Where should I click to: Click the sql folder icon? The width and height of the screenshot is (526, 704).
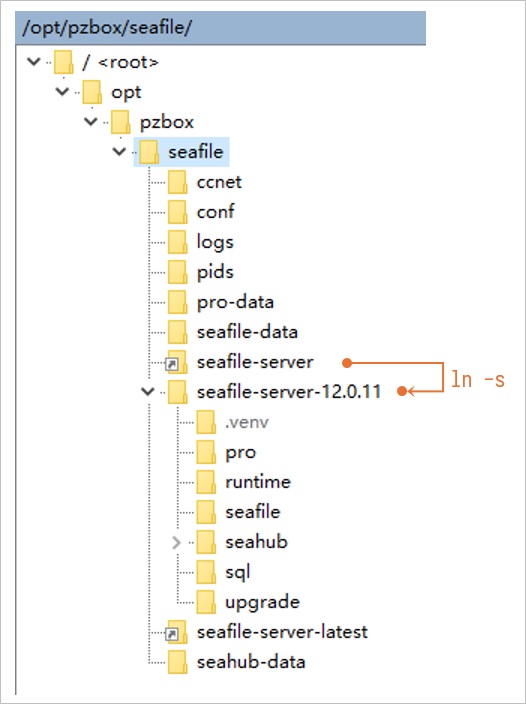point(206,573)
